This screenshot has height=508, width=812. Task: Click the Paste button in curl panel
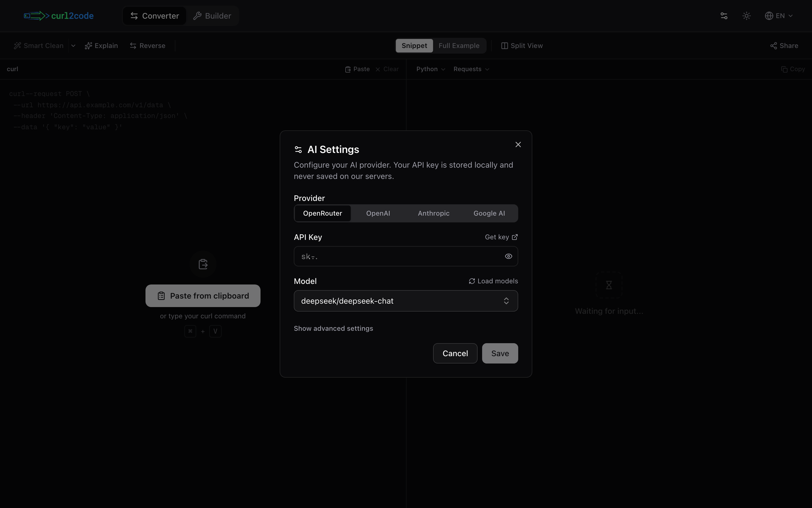click(x=357, y=69)
